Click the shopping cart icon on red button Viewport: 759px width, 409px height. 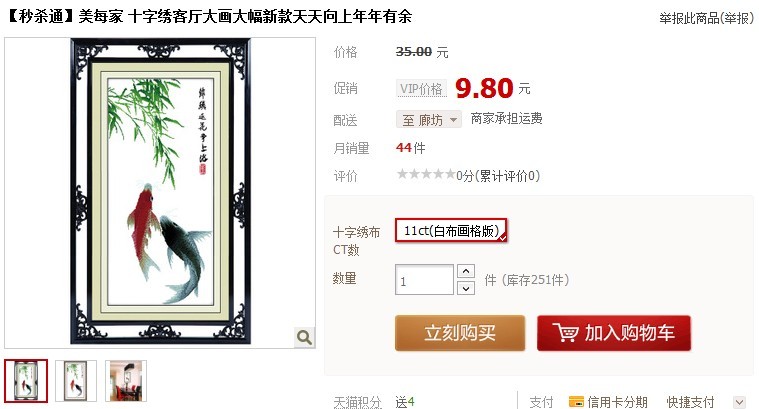coord(565,333)
